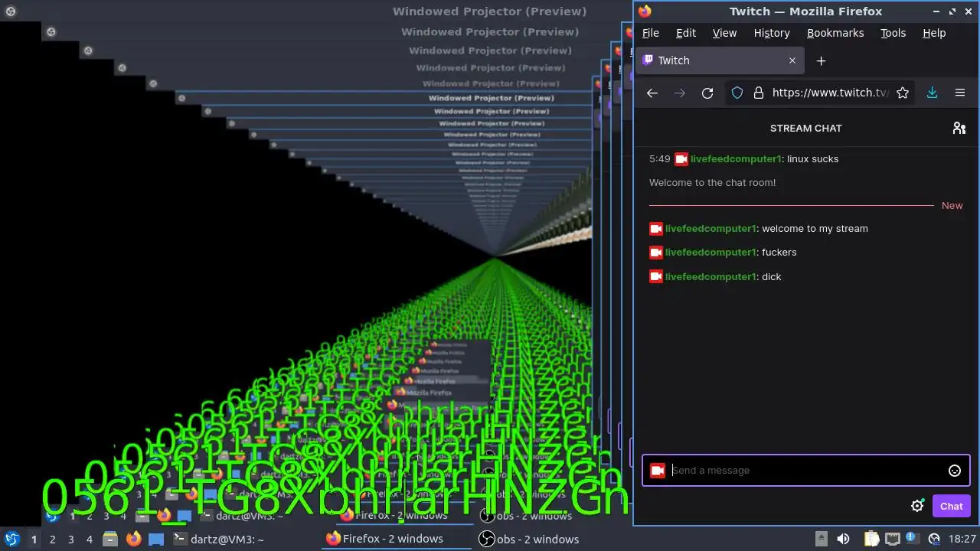
Task: Click the 5:49 message timestamp
Action: pos(660,159)
